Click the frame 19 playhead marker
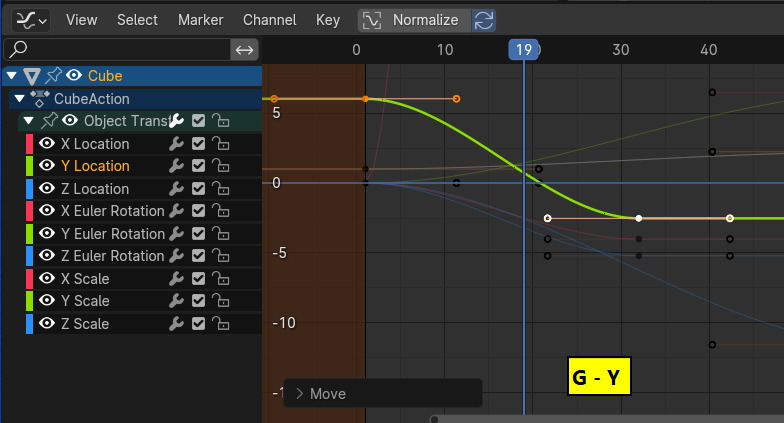The width and height of the screenshot is (784, 423). pos(524,50)
